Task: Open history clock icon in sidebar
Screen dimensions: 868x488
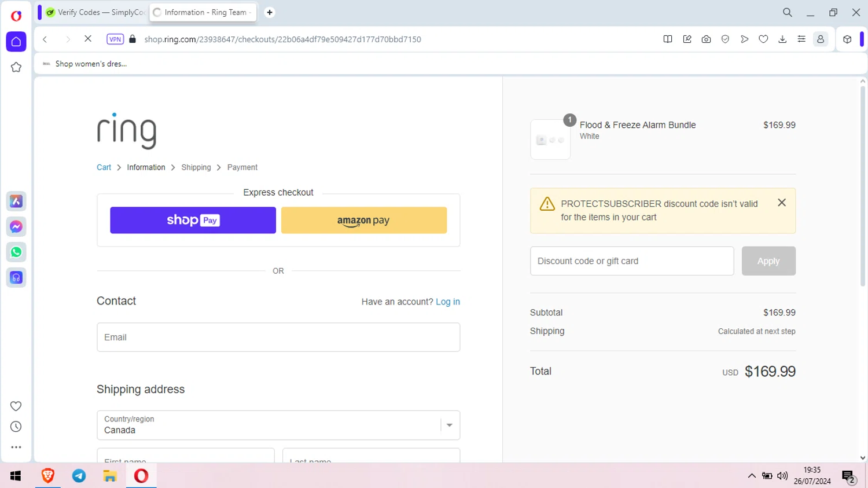Action: (x=16, y=427)
